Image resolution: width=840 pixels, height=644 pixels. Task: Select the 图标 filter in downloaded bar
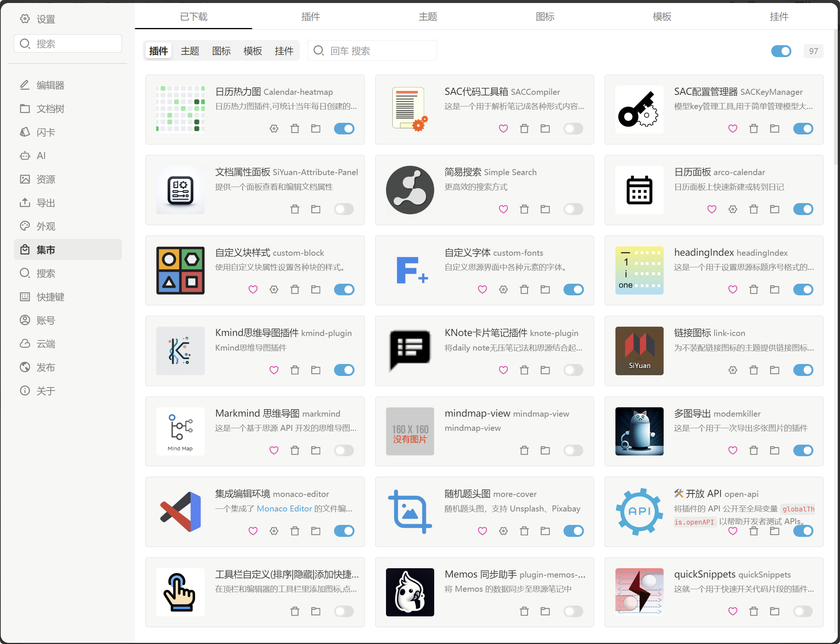[221, 51]
